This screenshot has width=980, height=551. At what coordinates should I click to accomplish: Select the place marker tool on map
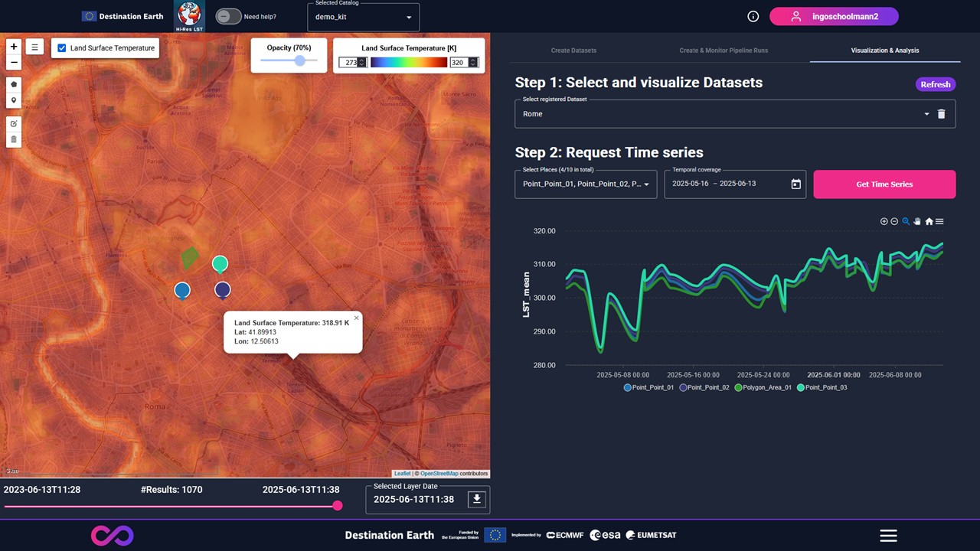coord(14,101)
